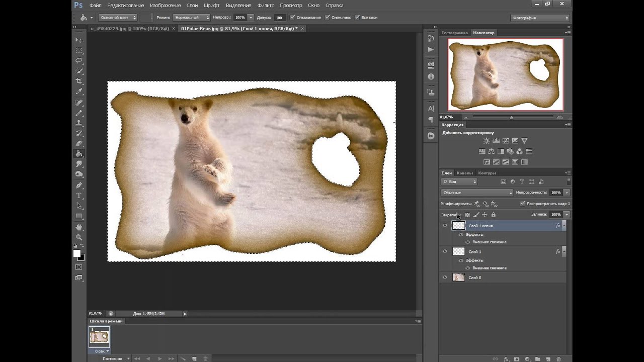Select the Zoom tool
The height and width of the screenshot is (362, 644).
coord(79,237)
